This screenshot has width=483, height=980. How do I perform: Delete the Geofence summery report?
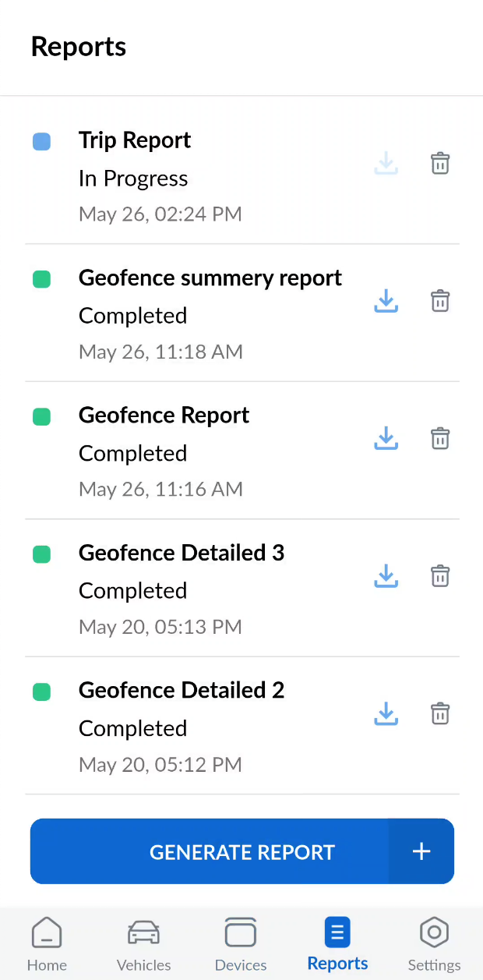(x=440, y=301)
